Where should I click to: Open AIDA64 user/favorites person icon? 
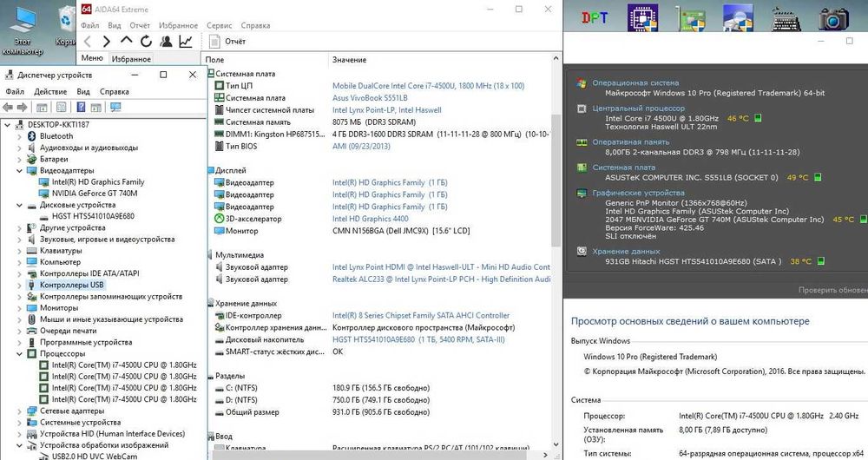tap(166, 42)
